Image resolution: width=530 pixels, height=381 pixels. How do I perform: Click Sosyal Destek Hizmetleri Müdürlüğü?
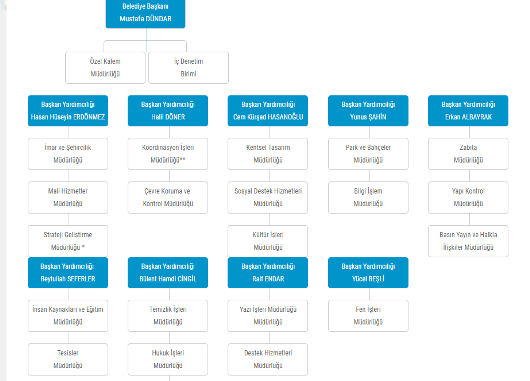[268, 197]
